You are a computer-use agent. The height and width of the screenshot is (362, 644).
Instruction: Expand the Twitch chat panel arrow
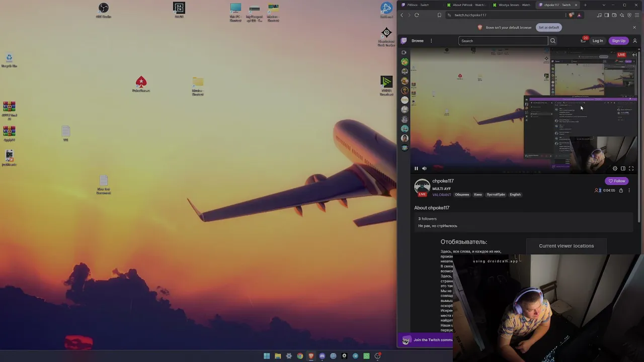[x=634, y=54]
